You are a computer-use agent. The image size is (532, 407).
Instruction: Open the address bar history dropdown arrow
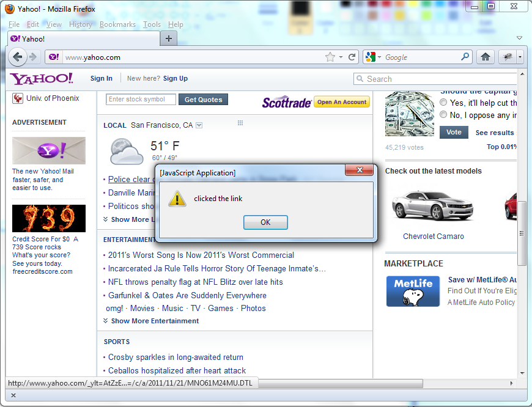[x=341, y=57]
